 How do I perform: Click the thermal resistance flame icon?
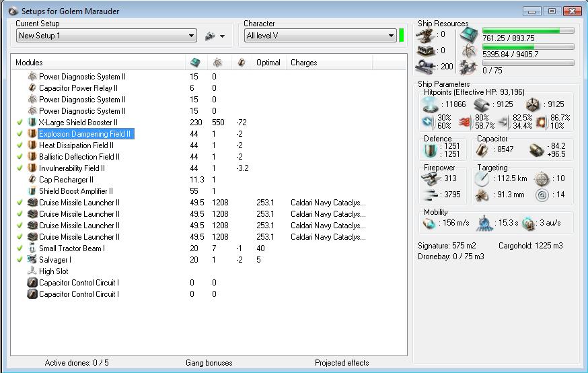[464, 123]
